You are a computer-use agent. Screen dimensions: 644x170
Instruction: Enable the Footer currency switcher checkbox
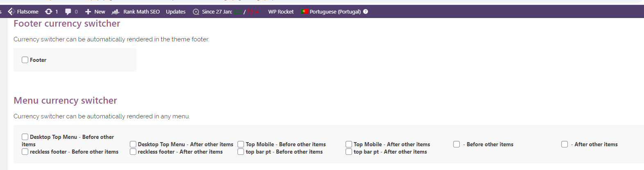(x=25, y=60)
